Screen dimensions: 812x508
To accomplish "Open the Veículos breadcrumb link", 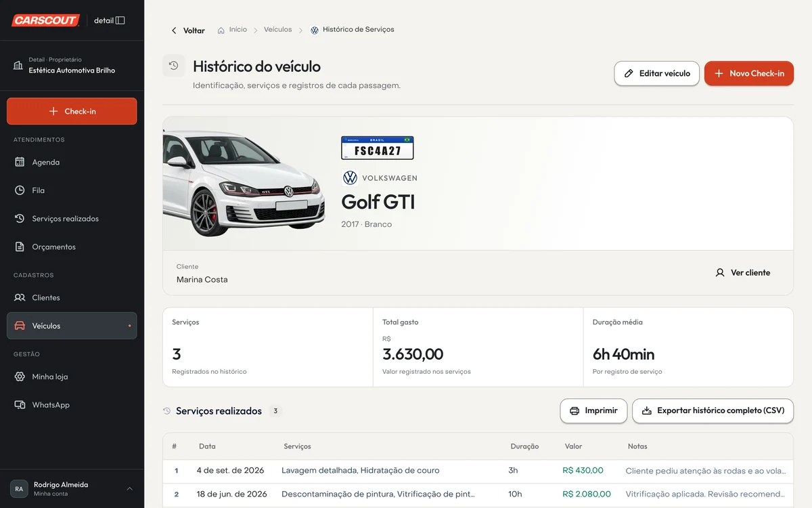I will 277,30.
